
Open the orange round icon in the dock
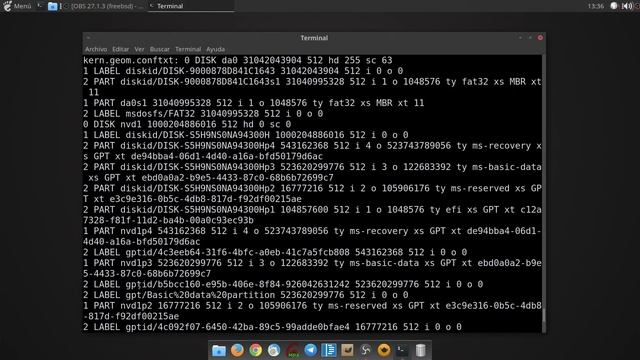click(x=384, y=350)
